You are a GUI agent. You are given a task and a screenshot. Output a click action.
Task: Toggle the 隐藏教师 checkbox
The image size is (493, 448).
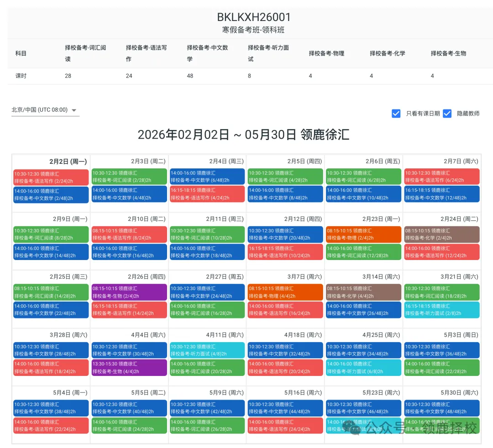[x=447, y=114]
